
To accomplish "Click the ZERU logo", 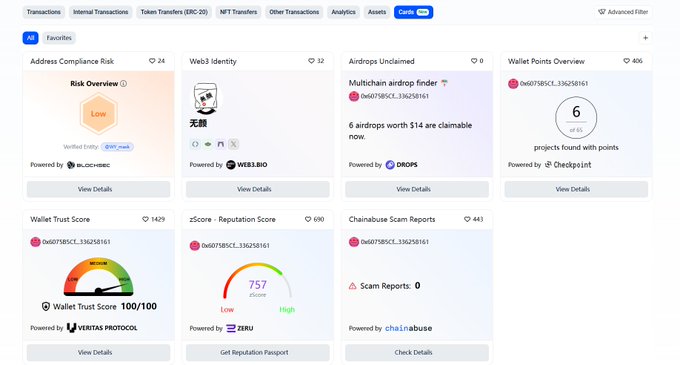I will 240,328.
